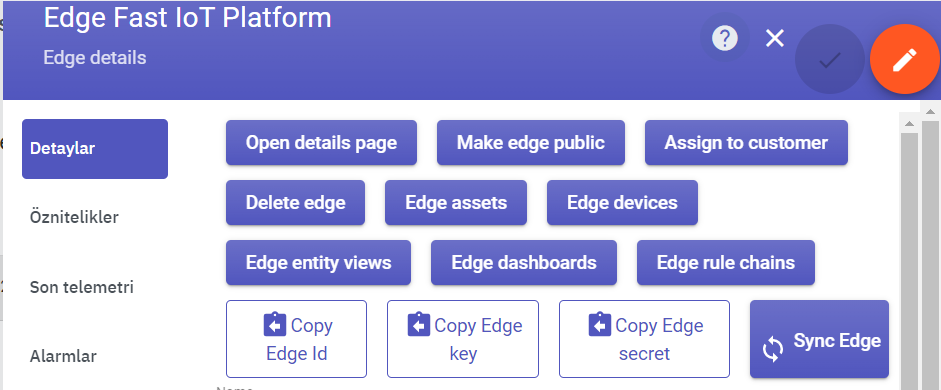Click clipboard icon on Copy Edge Id
This screenshot has width=941, height=390.
pyautogui.click(x=275, y=325)
